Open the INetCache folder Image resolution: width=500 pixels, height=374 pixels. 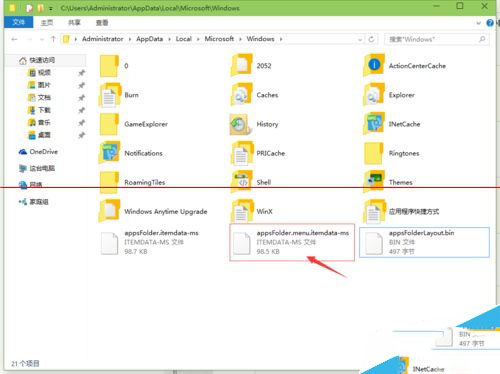point(392,124)
